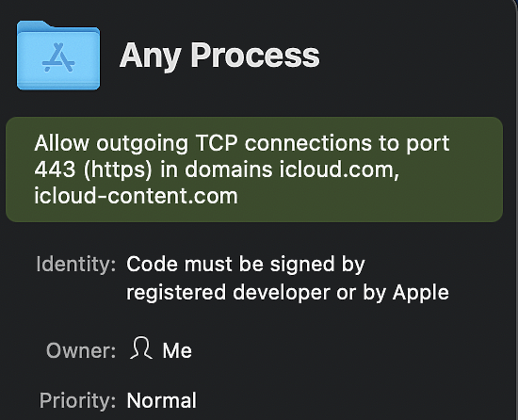Click the "icloud.com," domain text
The height and width of the screenshot is (420, 518).
coord(339,170)
